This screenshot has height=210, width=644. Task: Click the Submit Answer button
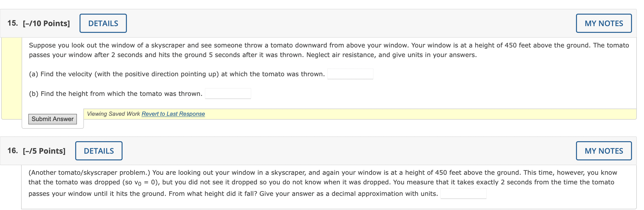pyautogui.click(x=52, y=119)
